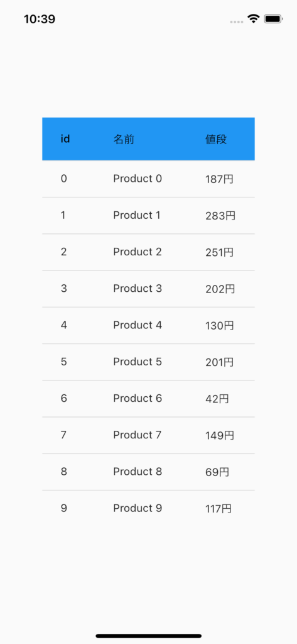Select the Product 0 row name
The height and width of the screenshot is (644, 297).
[138, 179]
